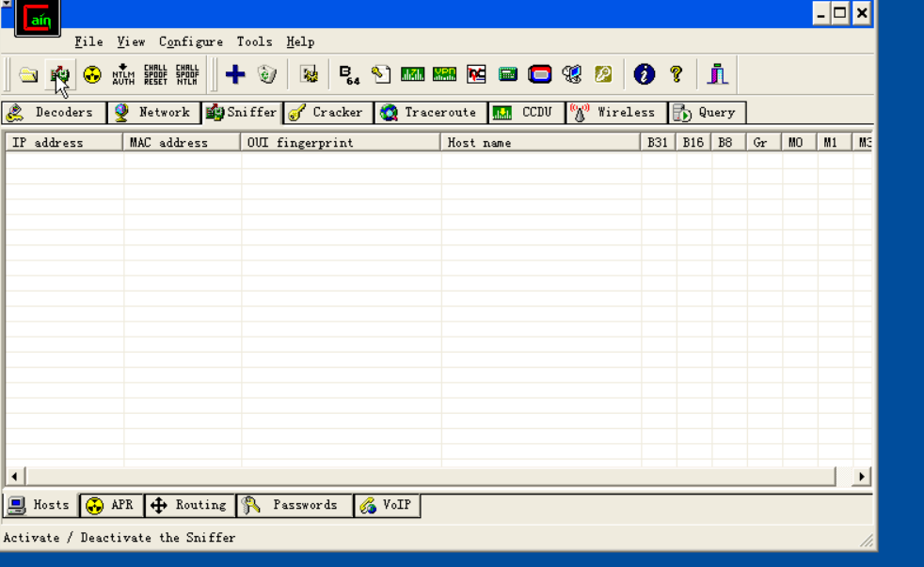Click the B16 column header
The height and width of the screenshot is (567, 924).
click(x=694, y=143)
